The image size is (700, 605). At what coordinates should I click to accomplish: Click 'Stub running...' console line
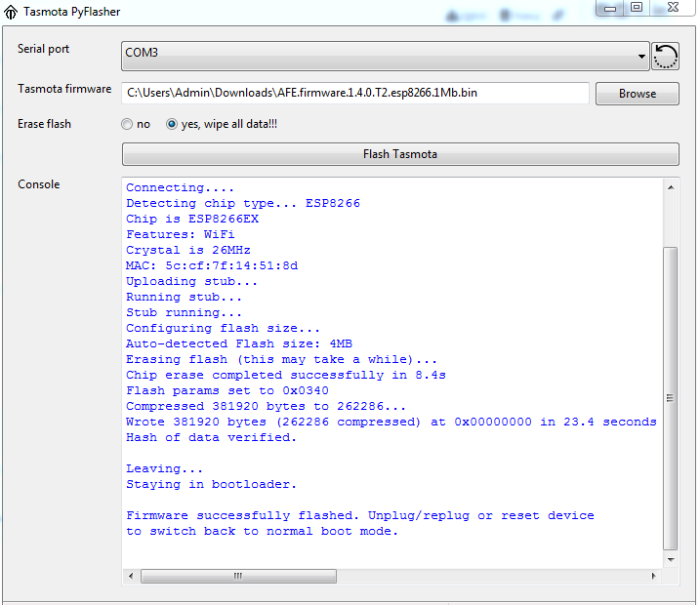click(x=184, y=313)
